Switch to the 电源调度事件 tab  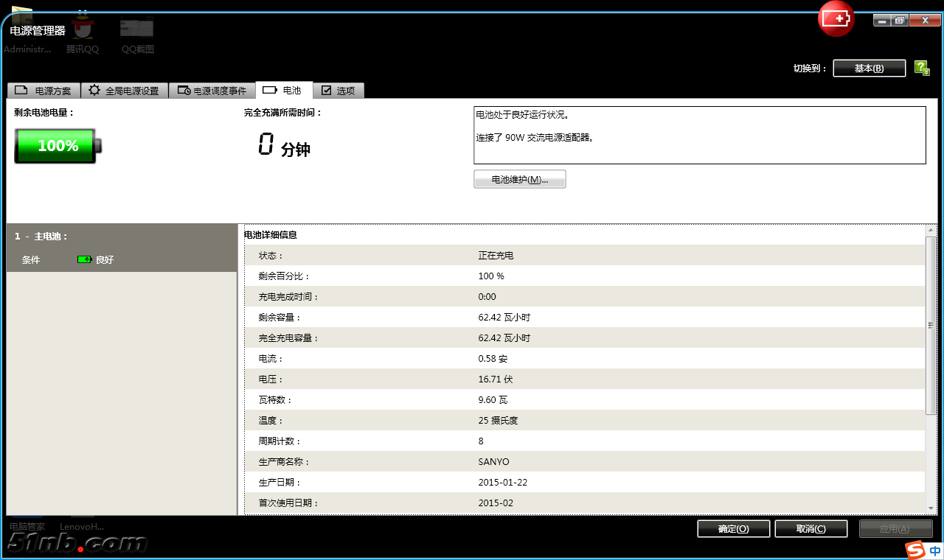pyautogui.click(x=212, y=91)
